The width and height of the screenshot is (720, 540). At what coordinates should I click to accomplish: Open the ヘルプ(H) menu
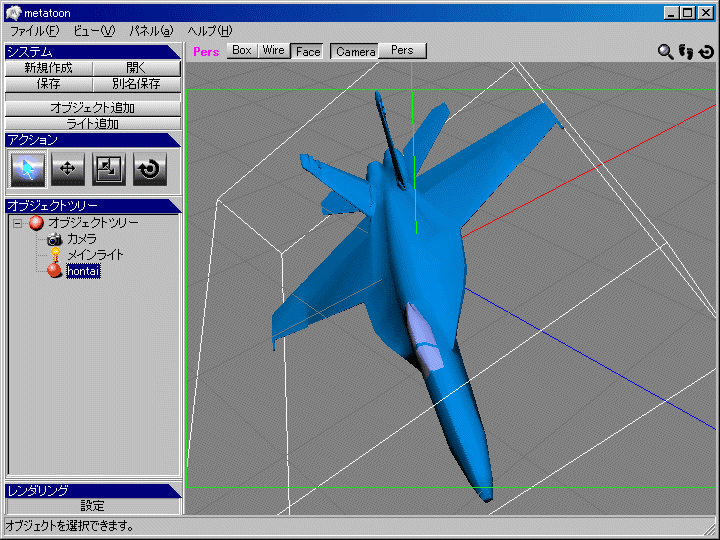click(210, 31)
